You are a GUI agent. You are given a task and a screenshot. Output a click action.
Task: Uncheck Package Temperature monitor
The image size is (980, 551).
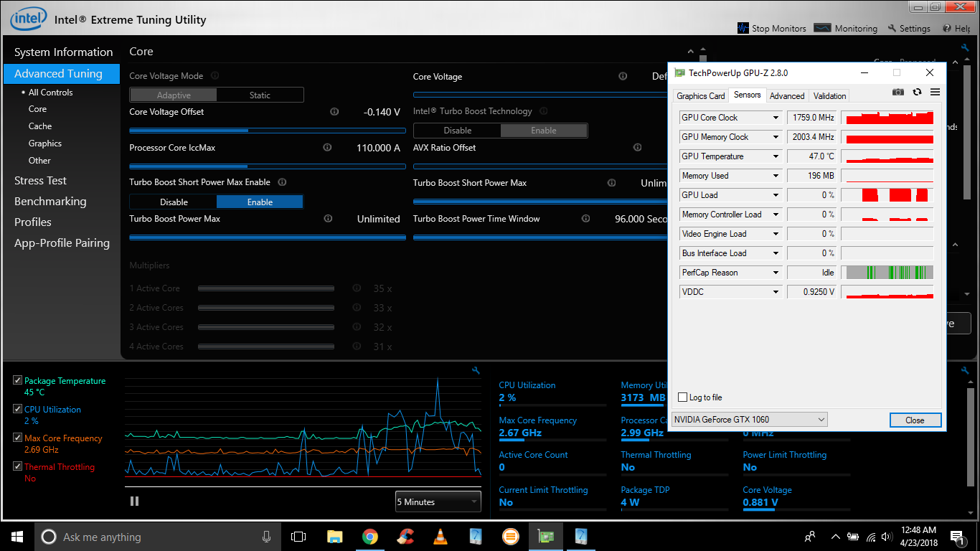click(x=18, y=380)
